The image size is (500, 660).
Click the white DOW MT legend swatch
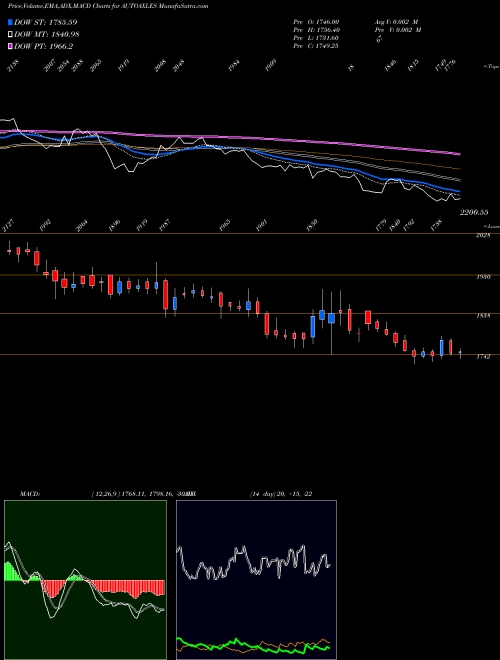[10, 35]
